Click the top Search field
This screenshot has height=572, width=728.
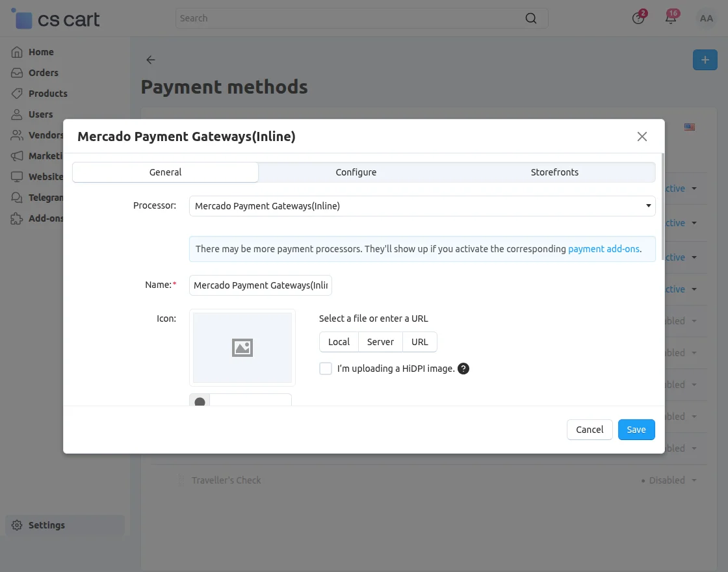coord(361,18)
